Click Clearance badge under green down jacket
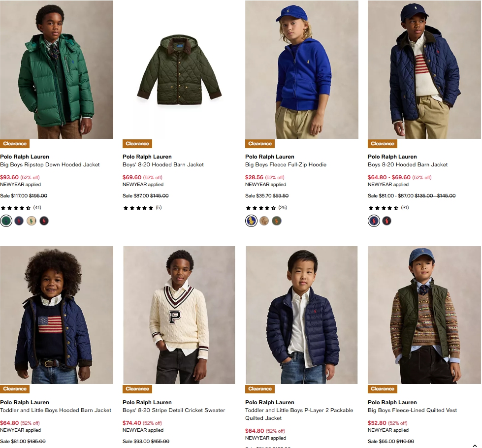 pos(15,144)
